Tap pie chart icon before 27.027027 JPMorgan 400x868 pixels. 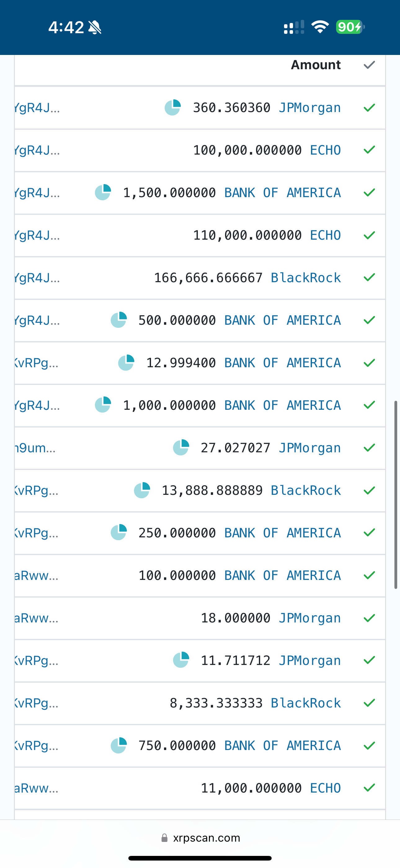[x=181, y=447]
